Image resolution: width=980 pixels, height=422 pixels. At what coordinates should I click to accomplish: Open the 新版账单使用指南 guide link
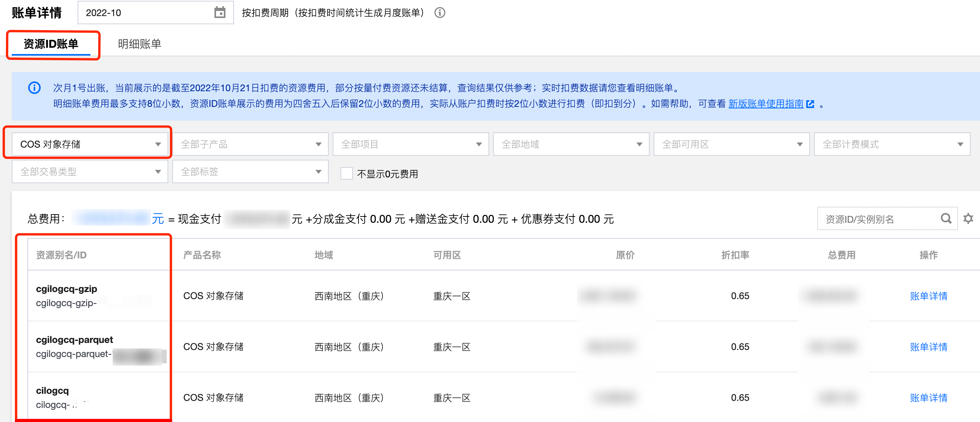(766, 104)
